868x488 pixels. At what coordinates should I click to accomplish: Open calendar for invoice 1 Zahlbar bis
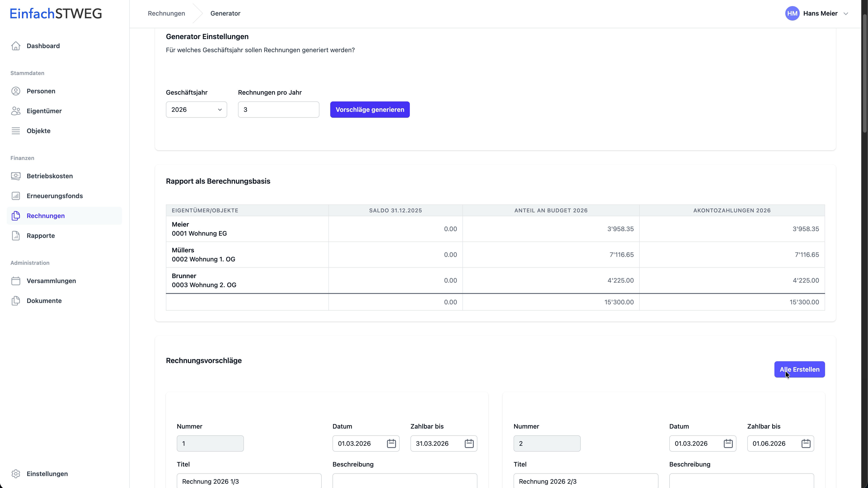469,443
